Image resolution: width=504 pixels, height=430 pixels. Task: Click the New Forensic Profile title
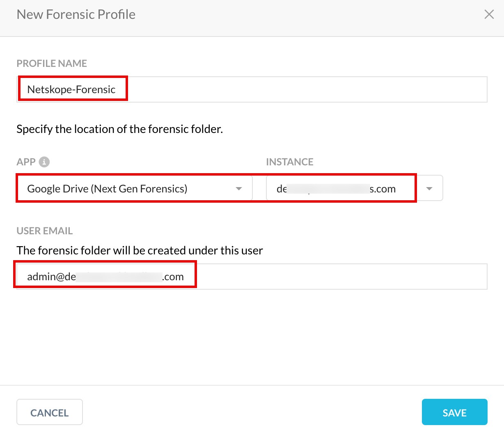pos(76,14)
